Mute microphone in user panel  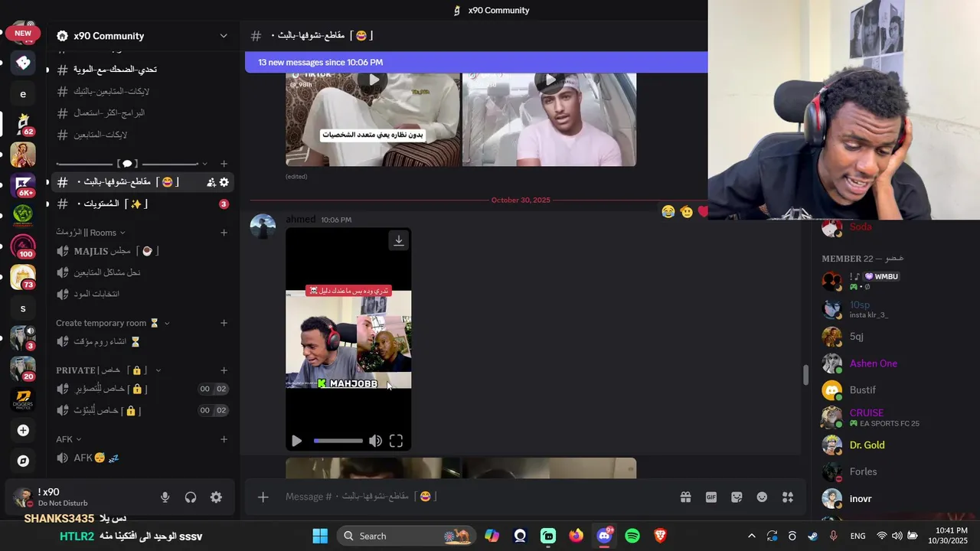[x=165, y=497]
